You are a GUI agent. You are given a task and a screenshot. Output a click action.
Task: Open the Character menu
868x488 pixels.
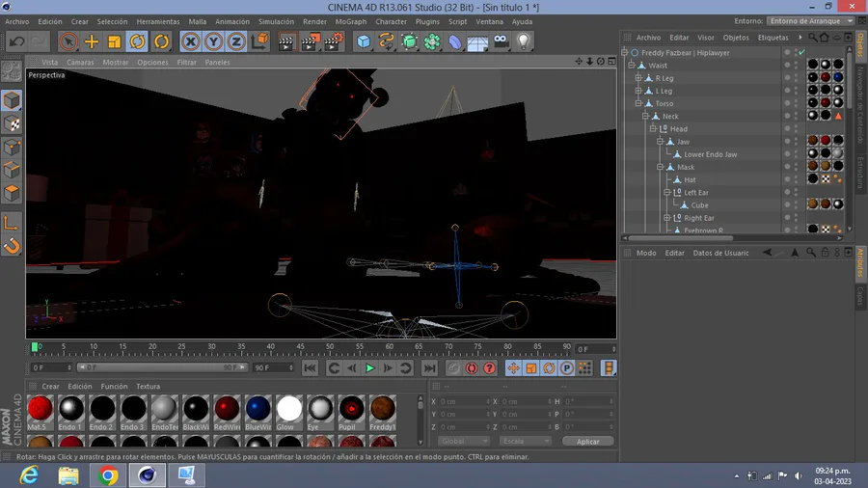pos(391,21)
